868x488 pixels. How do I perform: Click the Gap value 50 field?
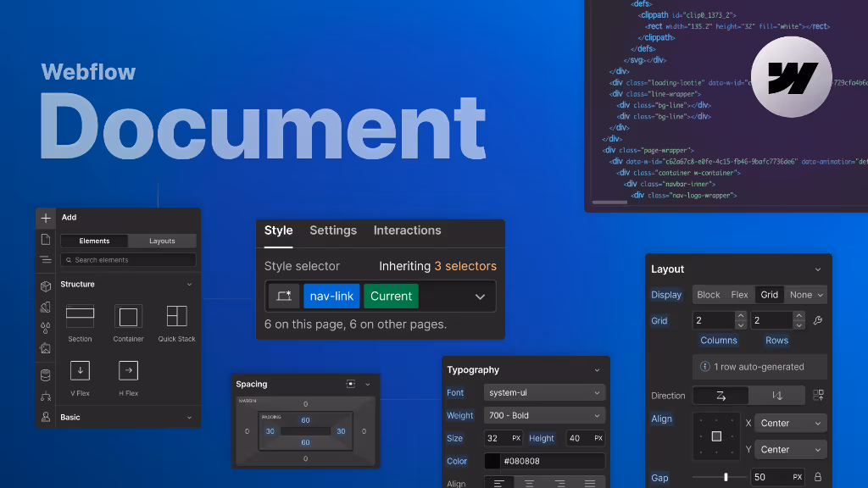(x=777, y=477)
